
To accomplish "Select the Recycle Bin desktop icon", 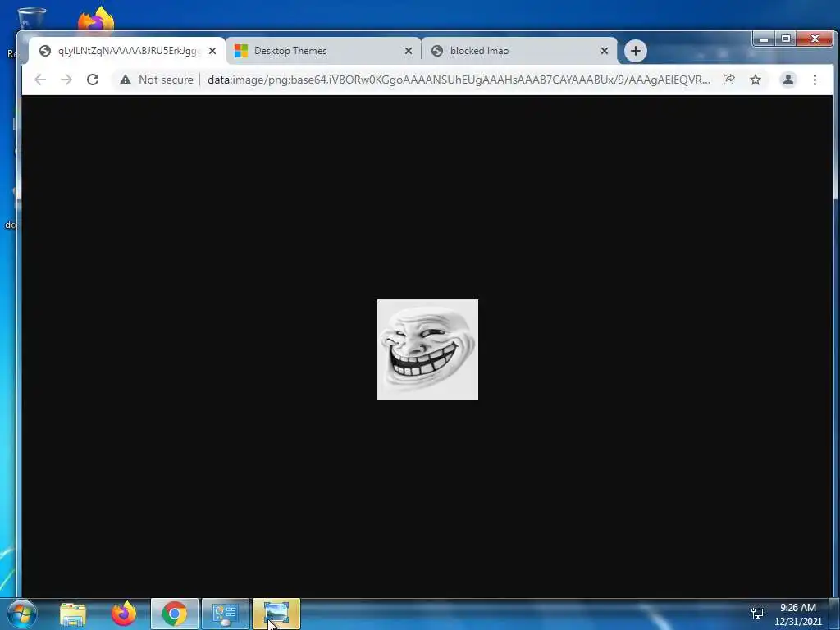I will click(x=31, y=18).
